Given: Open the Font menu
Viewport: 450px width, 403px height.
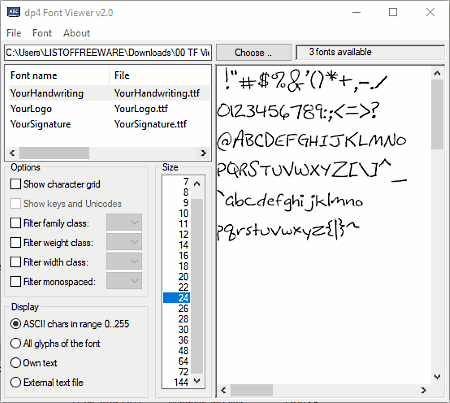Looking at the screenshot, I should pos(42,33).
